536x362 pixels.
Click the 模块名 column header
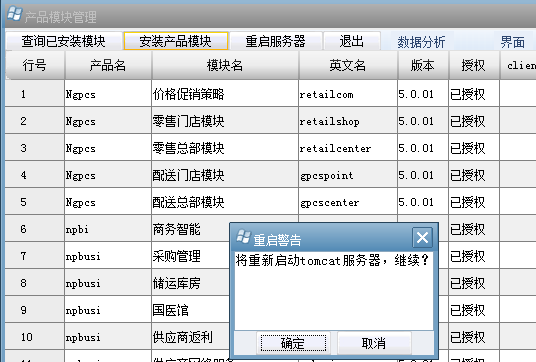coord(225,65)
